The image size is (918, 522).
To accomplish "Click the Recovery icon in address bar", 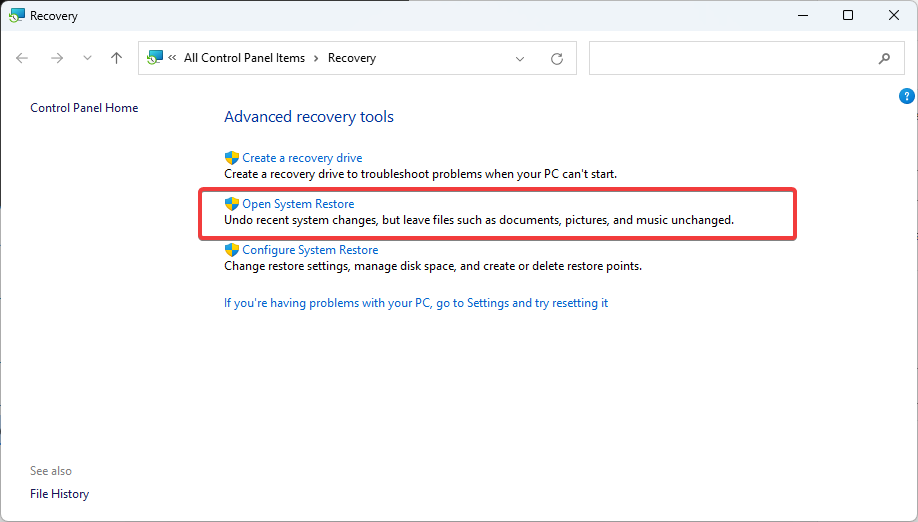I will [155, 57].
